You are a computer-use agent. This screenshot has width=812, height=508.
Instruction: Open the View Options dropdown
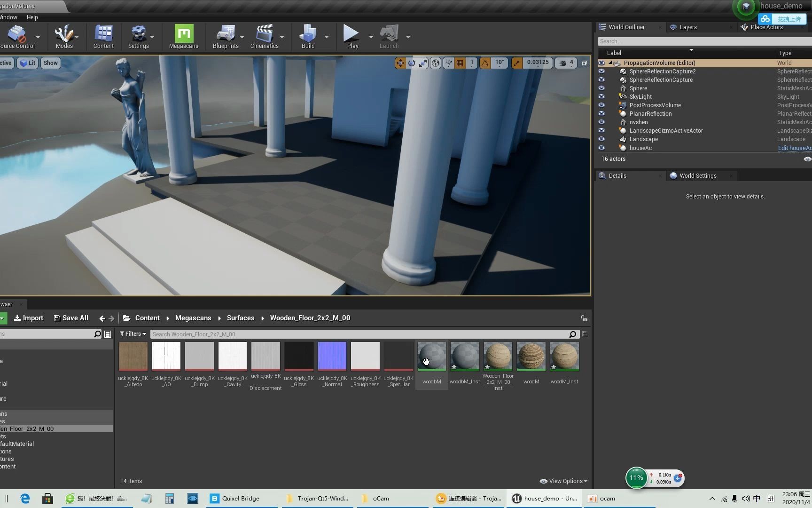pyautogui.click(x=563, y=481)
